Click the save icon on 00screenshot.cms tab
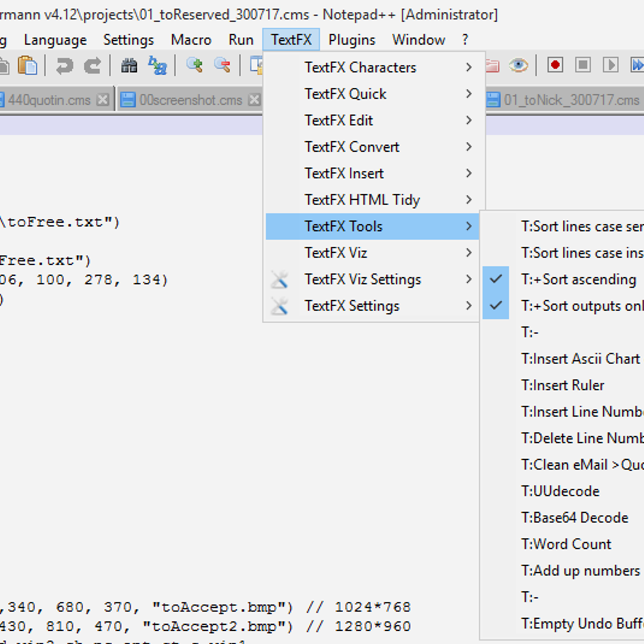This screenshot has width=644, height=644. 128,99
